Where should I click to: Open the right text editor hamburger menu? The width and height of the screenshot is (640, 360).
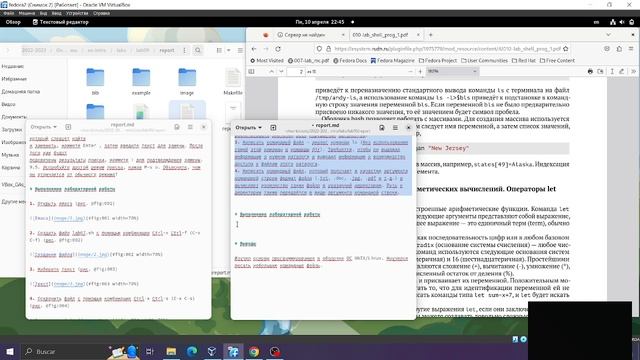[395, 128]
